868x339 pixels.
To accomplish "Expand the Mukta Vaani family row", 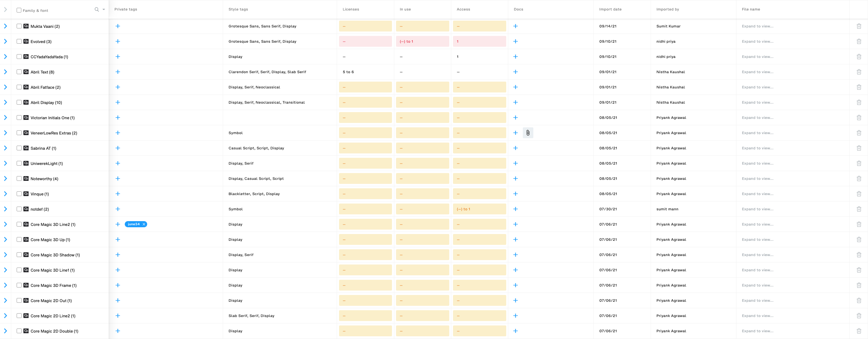I will [5, 26].
